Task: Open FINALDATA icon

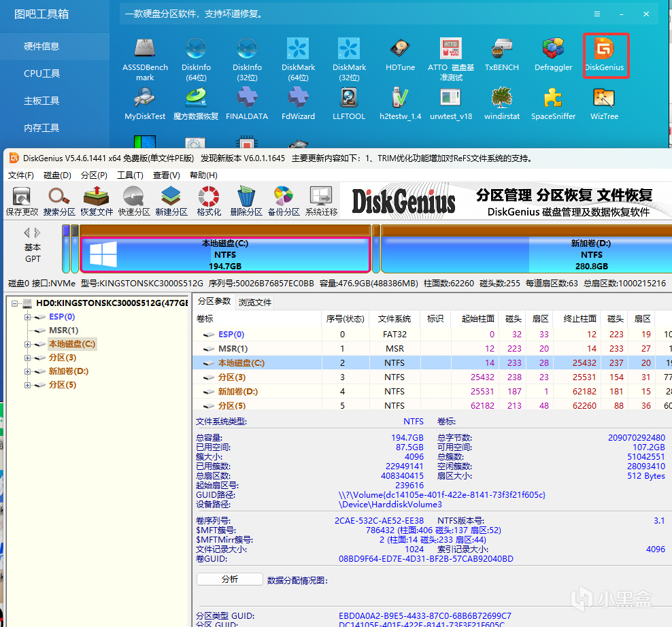Action: point(247,104)
